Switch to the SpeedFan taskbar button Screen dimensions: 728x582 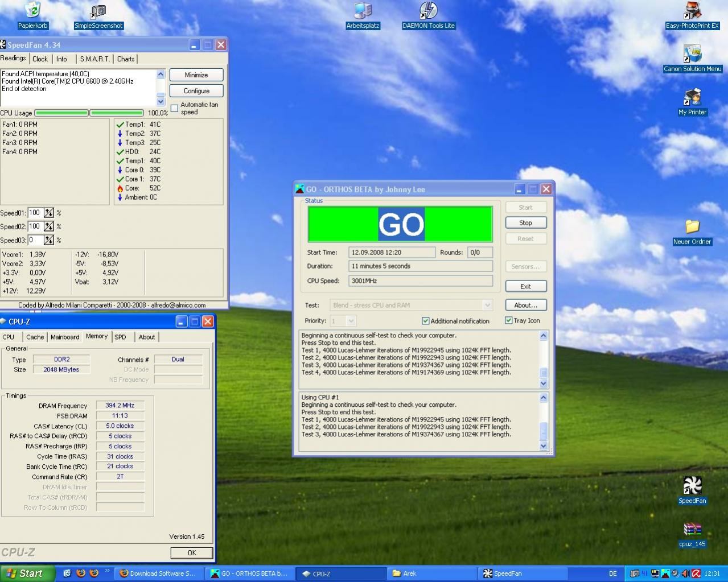(x=522, y=573)
